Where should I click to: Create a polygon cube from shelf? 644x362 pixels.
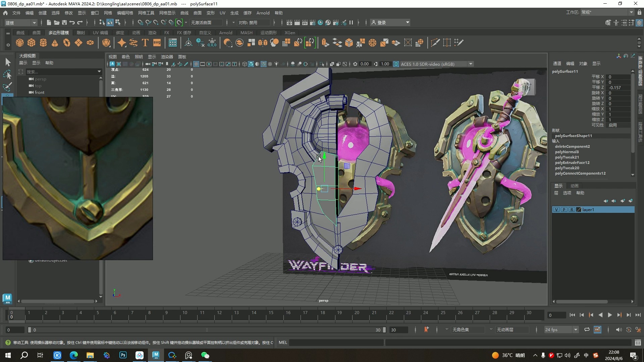coord(32,43)
